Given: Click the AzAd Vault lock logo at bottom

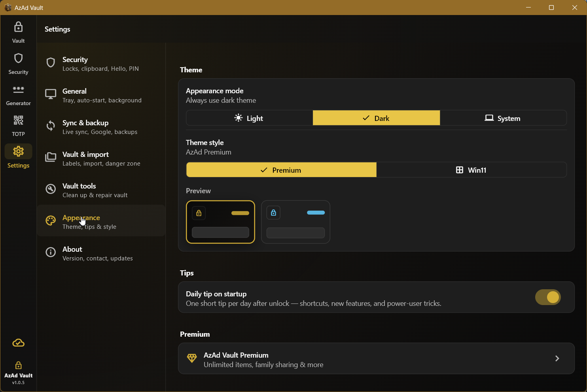Looking at the screenshot, I should (x=18, y=365).
